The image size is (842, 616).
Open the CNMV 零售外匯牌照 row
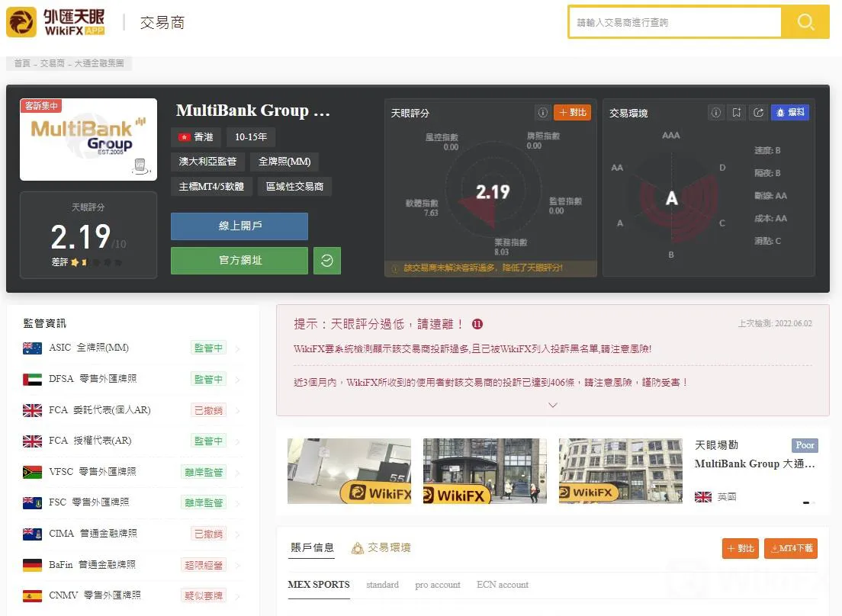132,595
